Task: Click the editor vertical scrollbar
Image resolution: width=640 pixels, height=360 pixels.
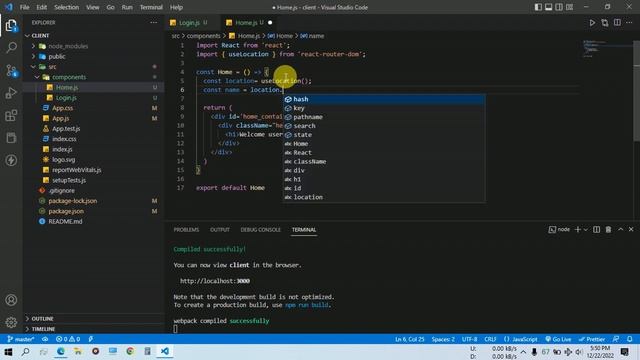Action: click(636, 90)
